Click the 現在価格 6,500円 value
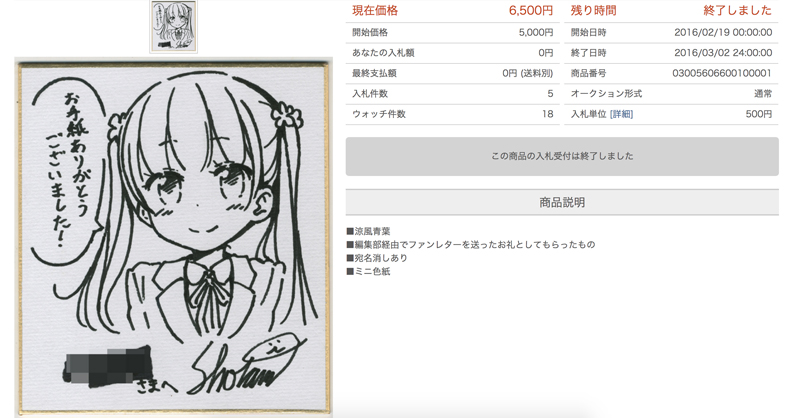This screenshot has height=418, width=800. (531, 11)
